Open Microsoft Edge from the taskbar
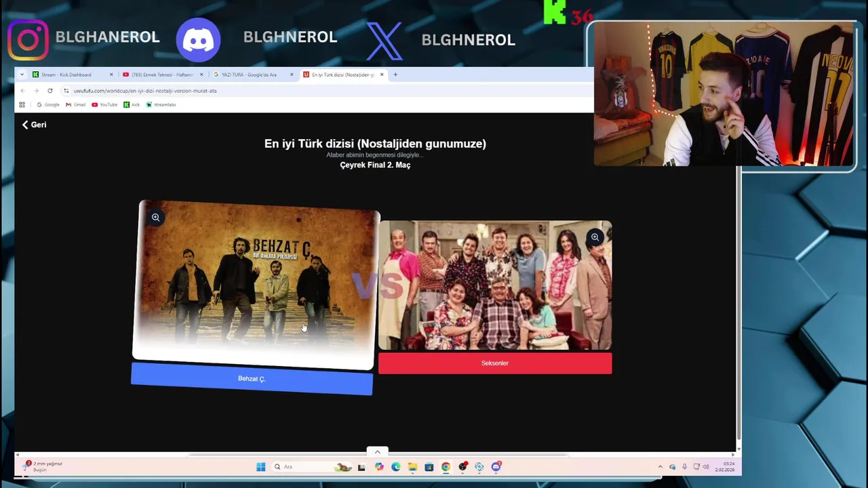 coord(396,466)
